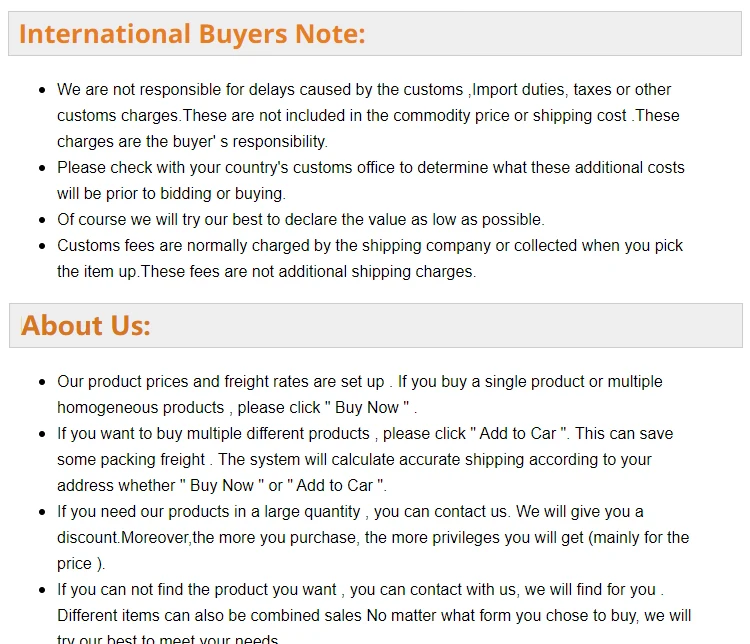Click the bullet before 'Of course we will'

42,220
